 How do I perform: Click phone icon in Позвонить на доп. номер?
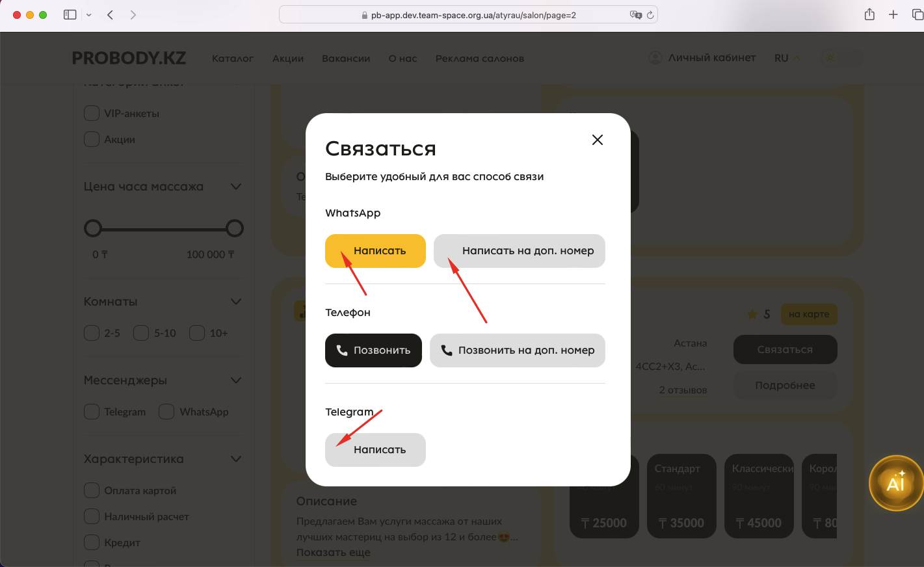[x=447, y=350]
